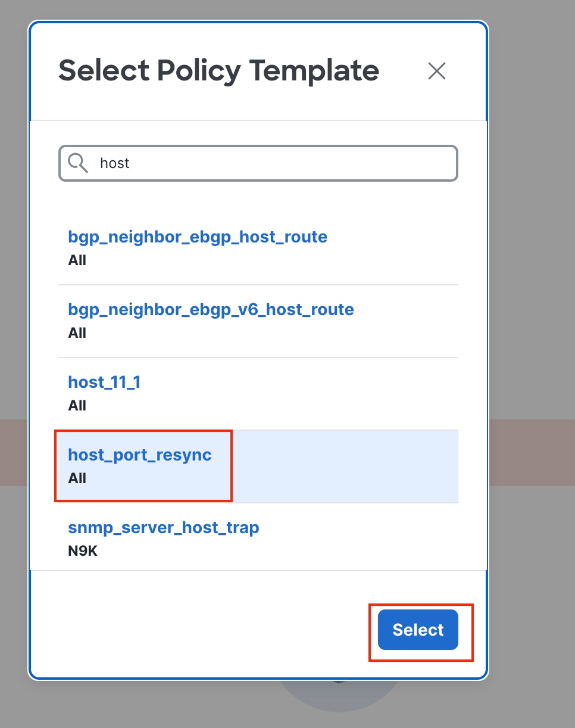This screenshot has width=575, height=728.
Task: Choose host_port_resync then confirm with Select
Action: 417,630
